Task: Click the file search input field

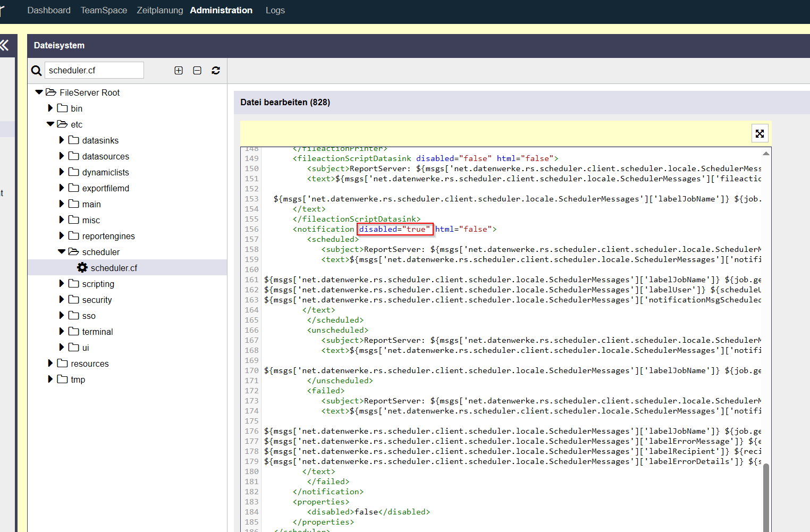Action: tap(94, 71)
